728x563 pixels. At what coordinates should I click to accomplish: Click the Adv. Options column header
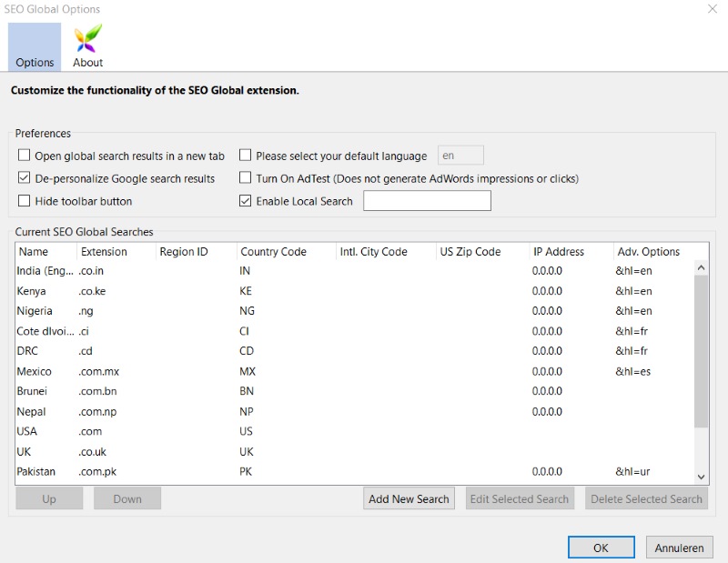coord(661,252)
